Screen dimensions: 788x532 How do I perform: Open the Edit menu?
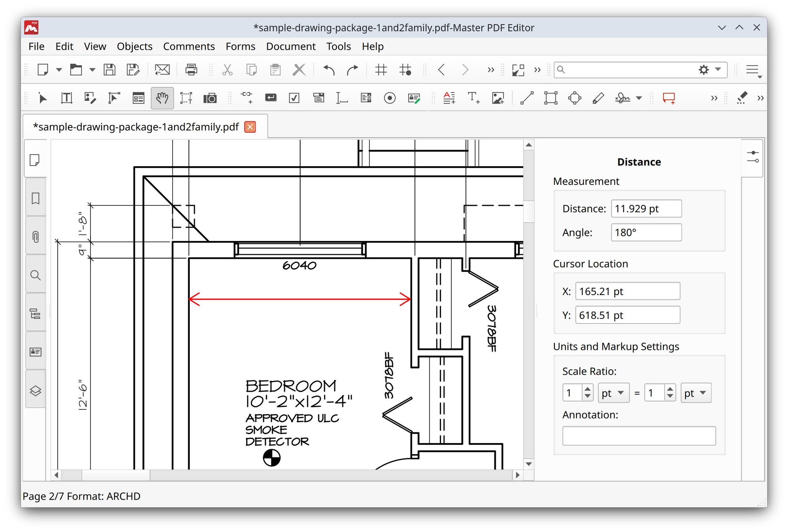pyautogui.click(x=64, y=47)
